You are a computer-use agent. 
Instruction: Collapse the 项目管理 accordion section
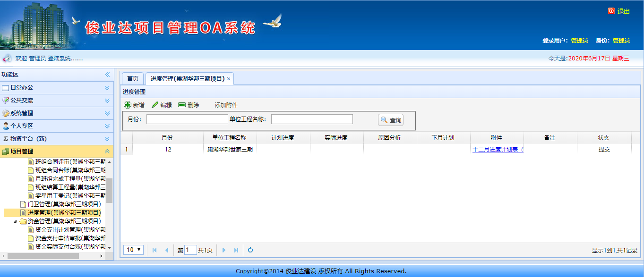(x=107, y=151)
